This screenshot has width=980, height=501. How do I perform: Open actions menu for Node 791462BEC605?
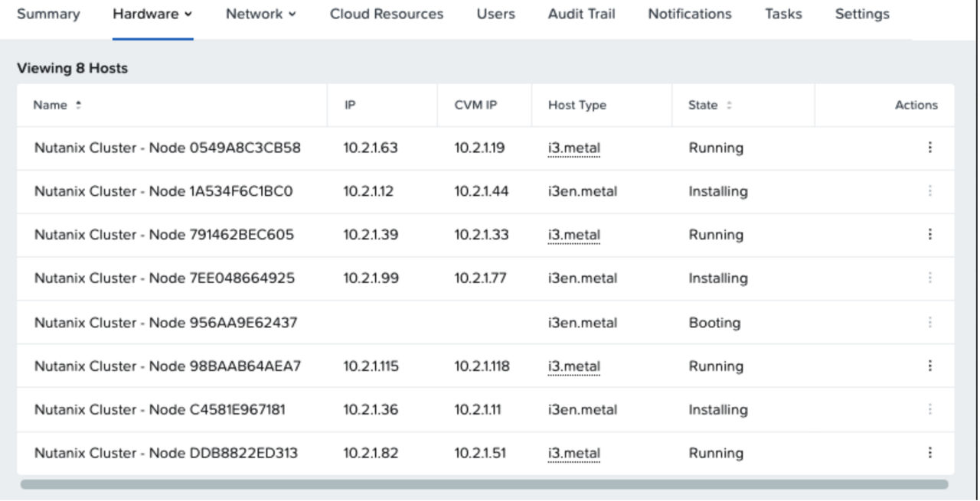click(929, 235)
